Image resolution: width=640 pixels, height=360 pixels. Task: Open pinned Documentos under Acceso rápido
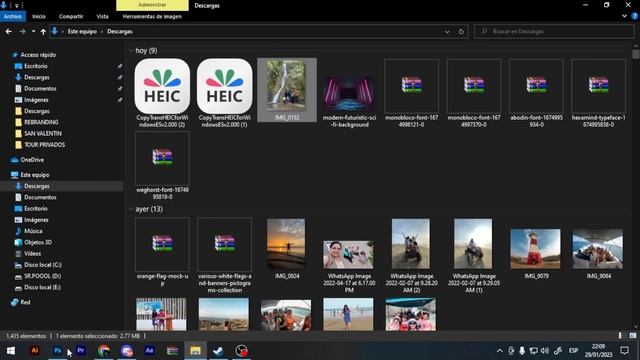40,89
